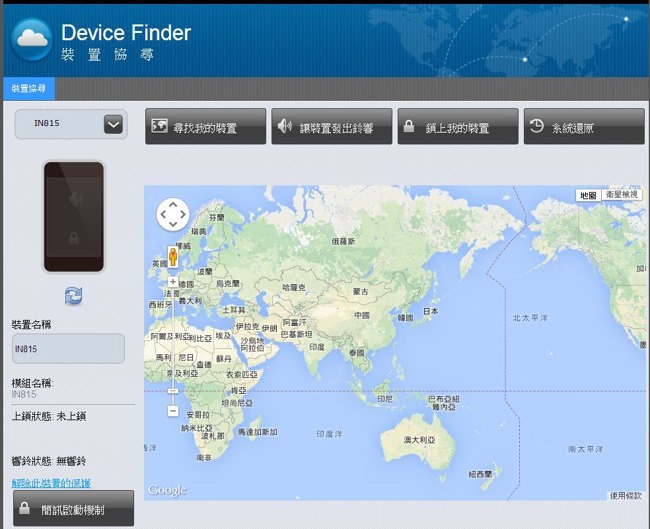Click the 馬達加斯加 label on map
Viewport: 650px width, 529px height.
click(x=257, y=432)
